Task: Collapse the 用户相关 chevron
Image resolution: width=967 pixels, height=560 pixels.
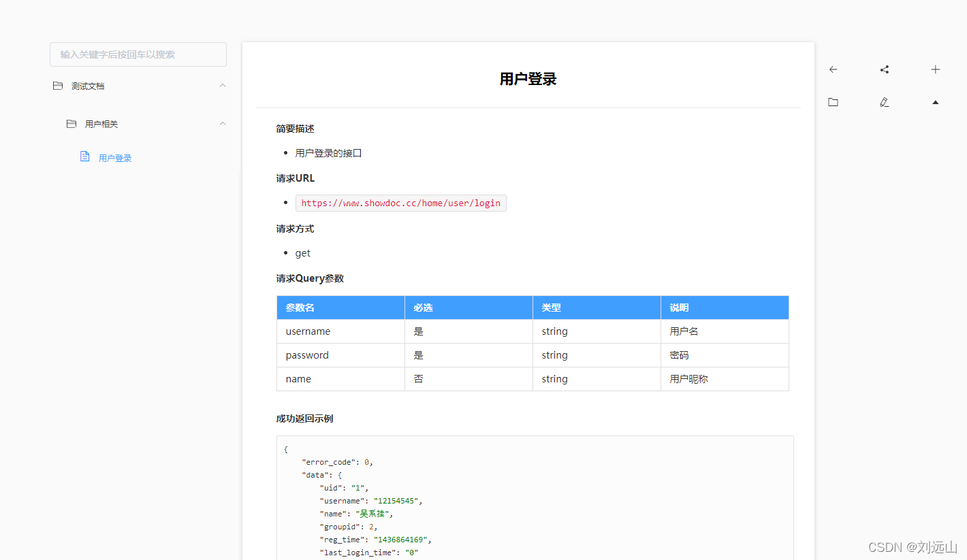Action: point(223,124)
